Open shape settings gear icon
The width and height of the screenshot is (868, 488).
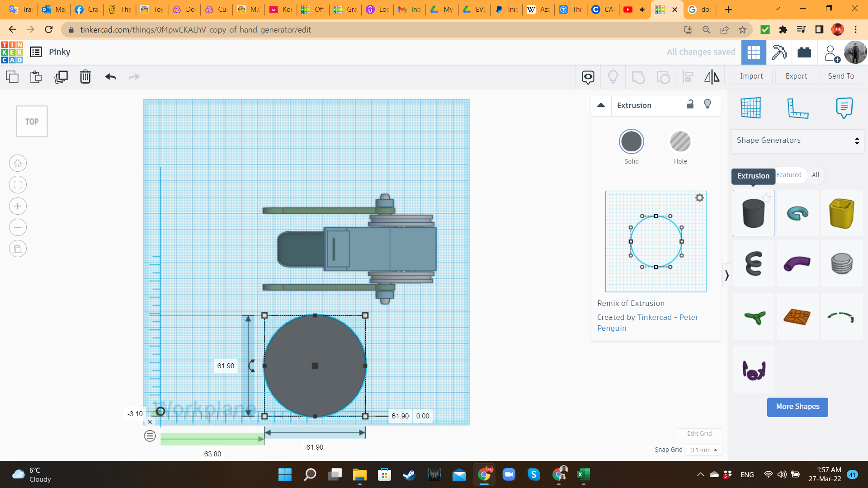point(699,198)
